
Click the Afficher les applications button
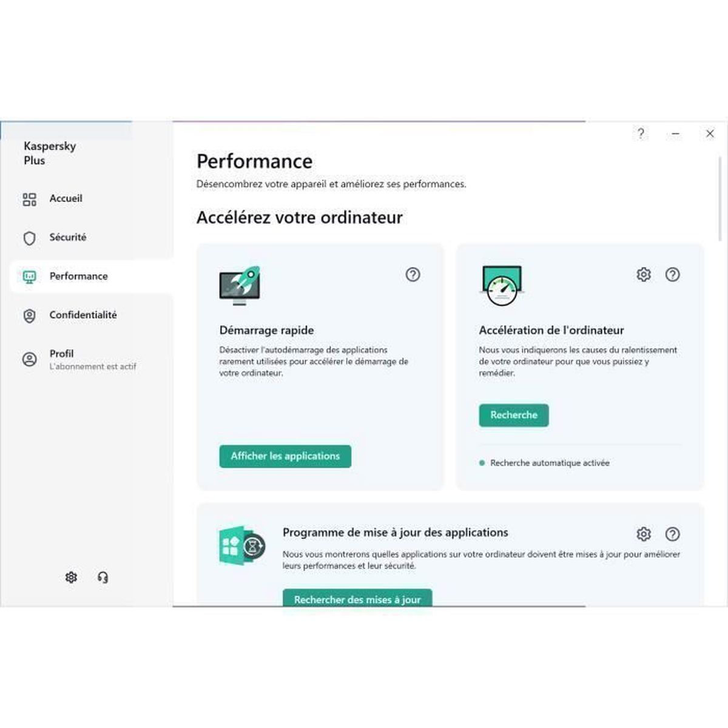(285, 456)
